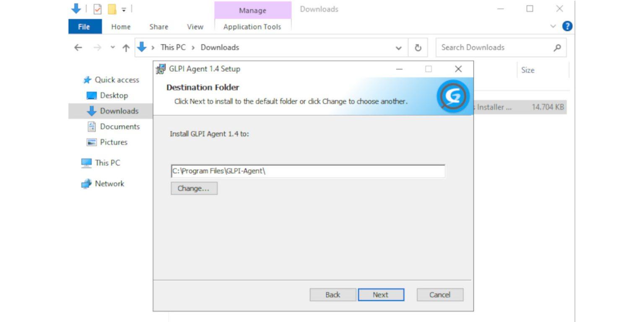Select Downloads in the sidebar
Screen dimensions: 644x322
point(119,111)
